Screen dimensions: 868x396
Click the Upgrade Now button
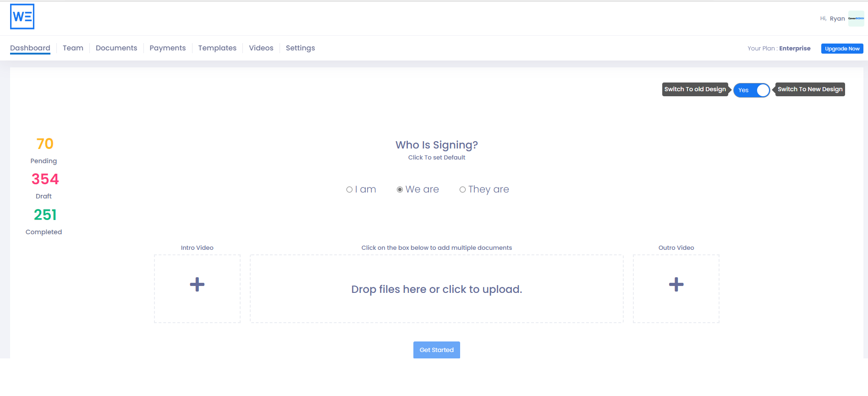(842, 48)
